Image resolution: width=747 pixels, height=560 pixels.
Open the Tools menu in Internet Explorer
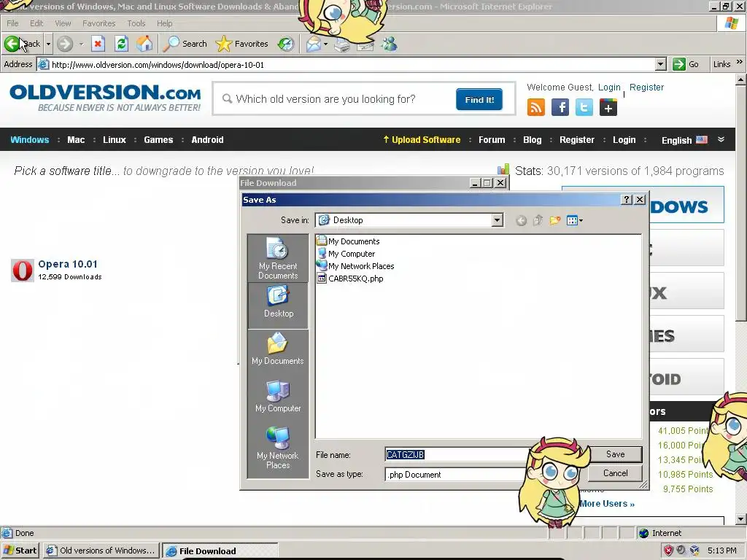click(x=136, y=23)
